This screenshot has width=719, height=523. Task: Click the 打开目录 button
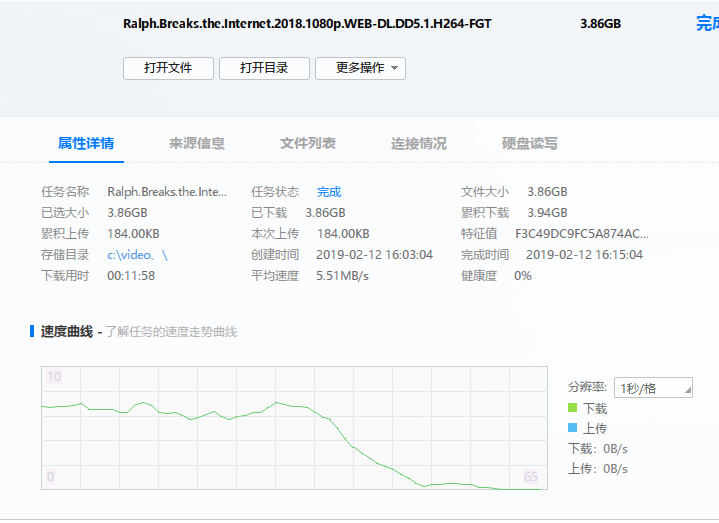click(x=264, y=68)
